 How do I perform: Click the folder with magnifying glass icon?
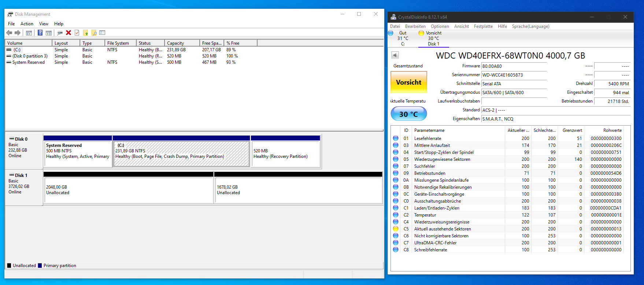[x=94, y=33]
